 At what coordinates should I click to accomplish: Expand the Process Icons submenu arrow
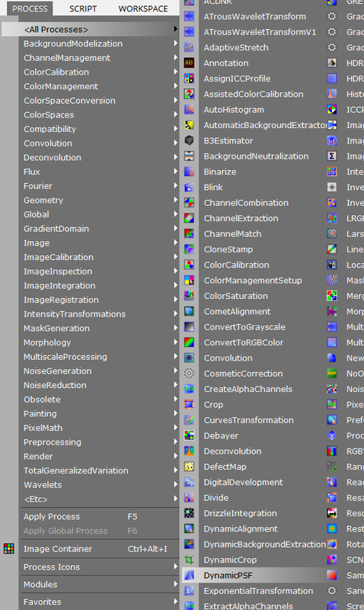coord(176,567)
